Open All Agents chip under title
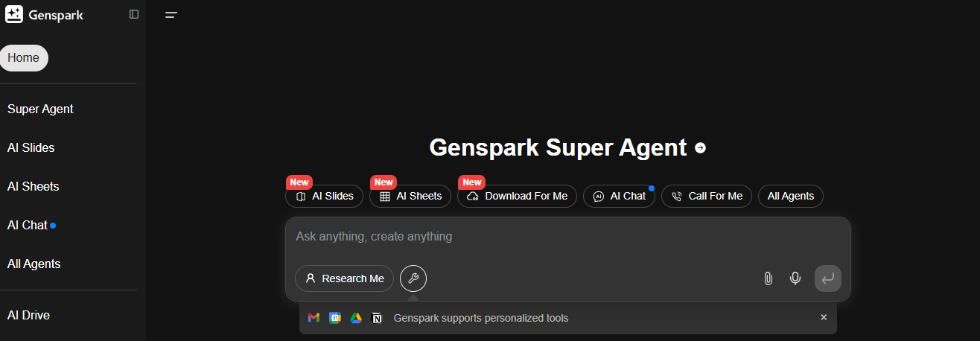 tap(791, 196)
